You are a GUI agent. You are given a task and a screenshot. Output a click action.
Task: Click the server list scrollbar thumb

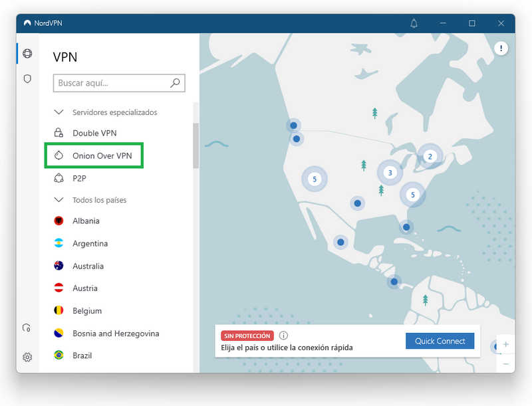[196, 146]
